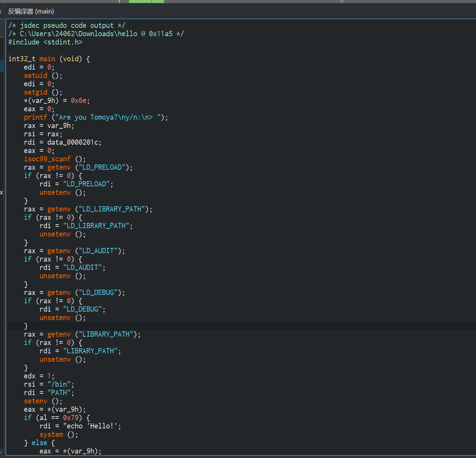Click the rdi = "LD_AUDIT" line
This screenshot has width=476, height=458.
73,268
